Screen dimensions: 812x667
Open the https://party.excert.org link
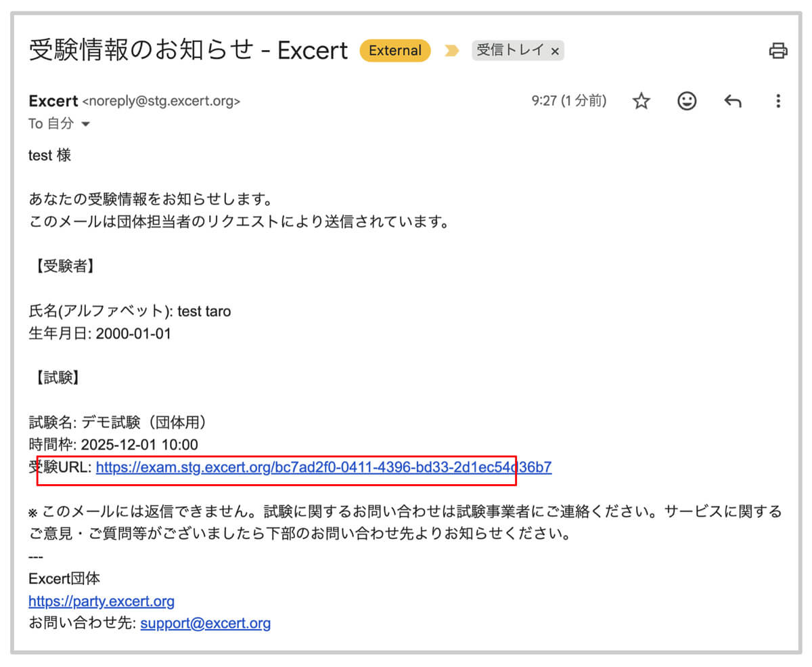(x=101, y=601)
